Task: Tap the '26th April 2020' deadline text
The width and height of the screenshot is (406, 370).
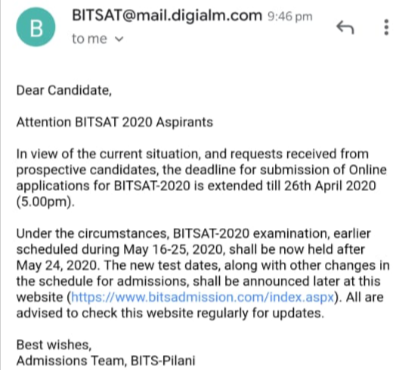Action: pos(330,186)
